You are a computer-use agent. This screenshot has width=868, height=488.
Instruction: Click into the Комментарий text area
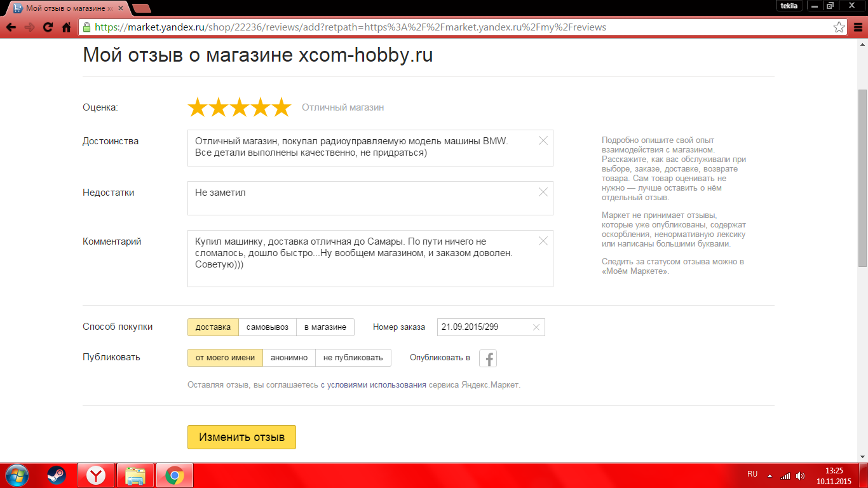[x=370, y=259]
